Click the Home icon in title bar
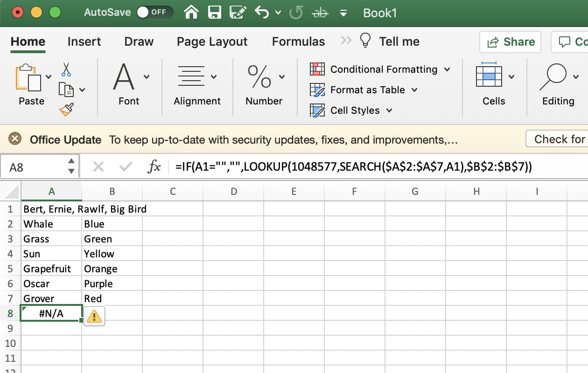 [192, 13]
